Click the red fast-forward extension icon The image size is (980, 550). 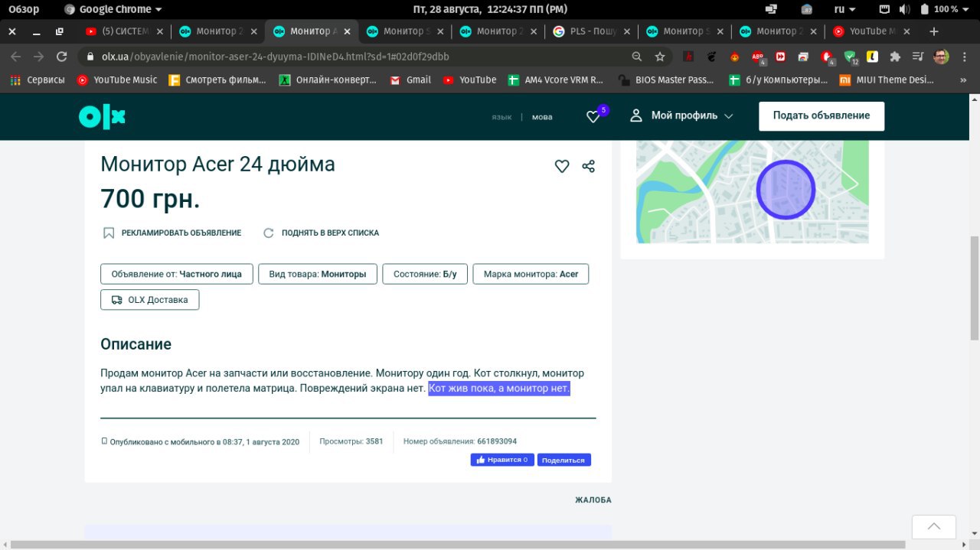point(780,57)
